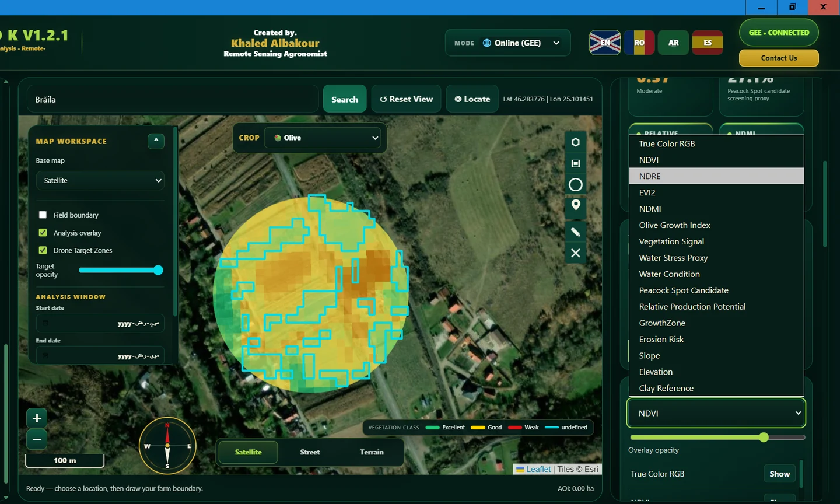Click the Search button
This screenshot has width=840, height=504.
click(345, 99)
